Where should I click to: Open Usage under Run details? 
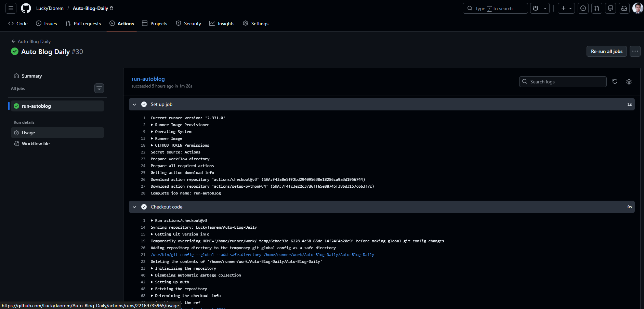28,133
